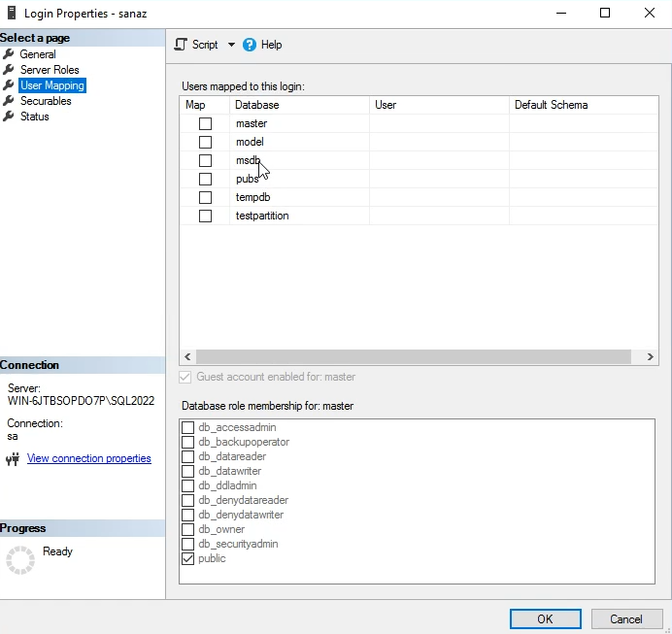Image resolution: width=672 pixels, height=634 pixels.
Task: Click Guest account enabled checkbox
Action: point(185,377)
